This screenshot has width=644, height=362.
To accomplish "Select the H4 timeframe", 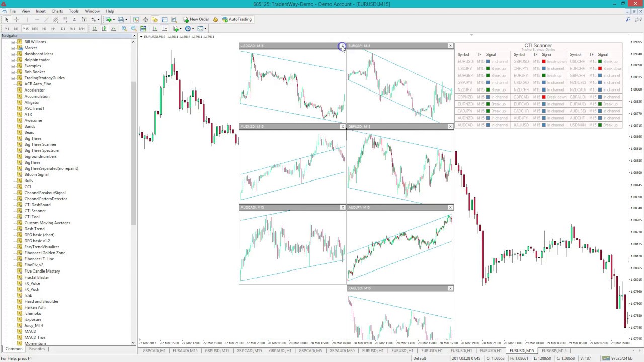I will coord(53,29).
